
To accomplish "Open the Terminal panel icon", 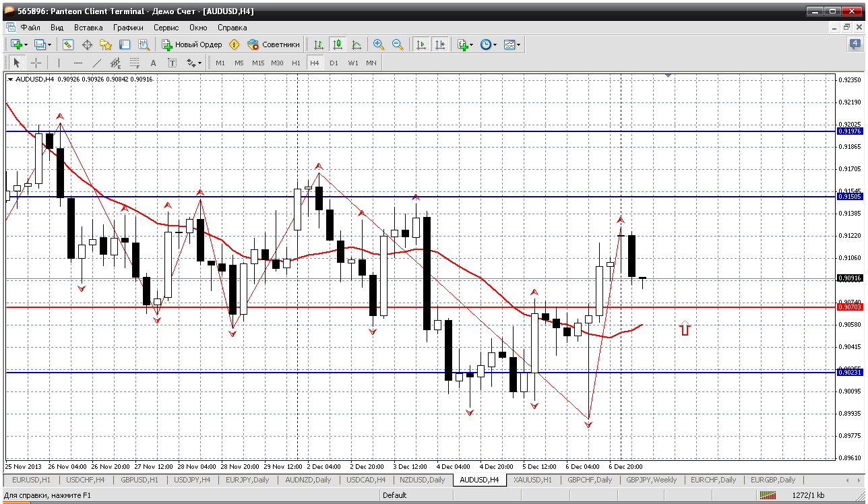I will click(125, 44).
